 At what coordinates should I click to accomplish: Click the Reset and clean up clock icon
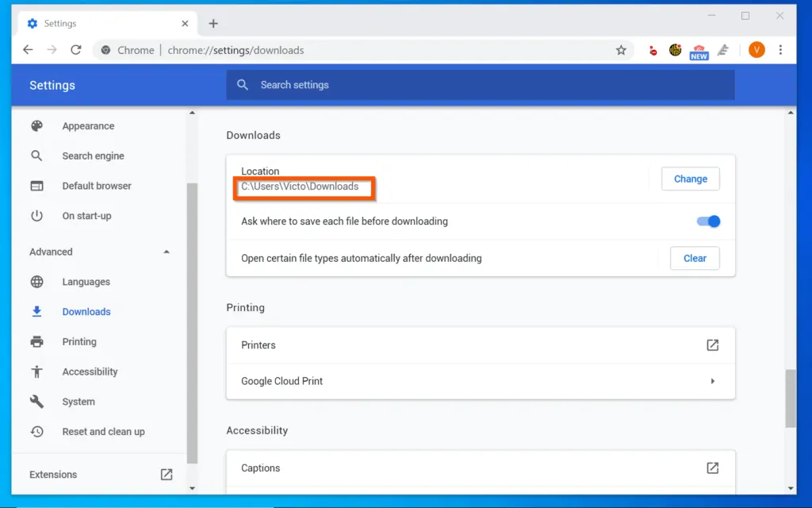click(36, 432)
